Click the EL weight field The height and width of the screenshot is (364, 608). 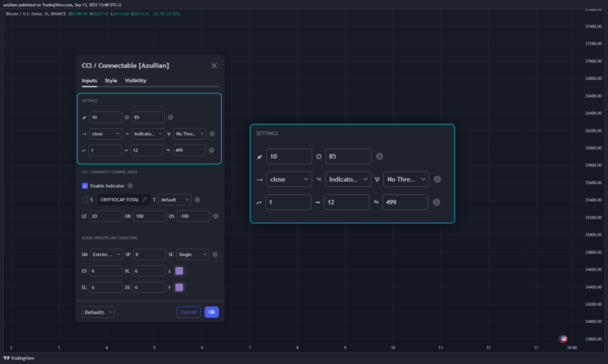(x=106, y=287)
